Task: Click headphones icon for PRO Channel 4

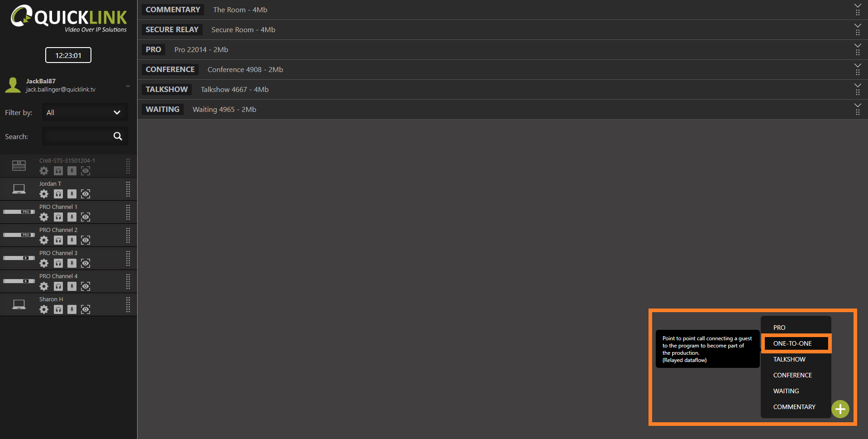Action: [x=58, y=286]
